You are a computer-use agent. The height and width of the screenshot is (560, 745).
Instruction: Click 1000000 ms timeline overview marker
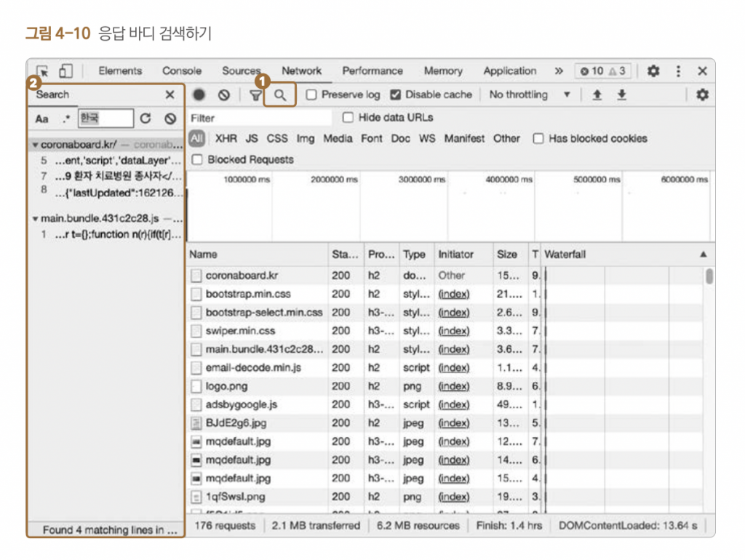(247, 180)
